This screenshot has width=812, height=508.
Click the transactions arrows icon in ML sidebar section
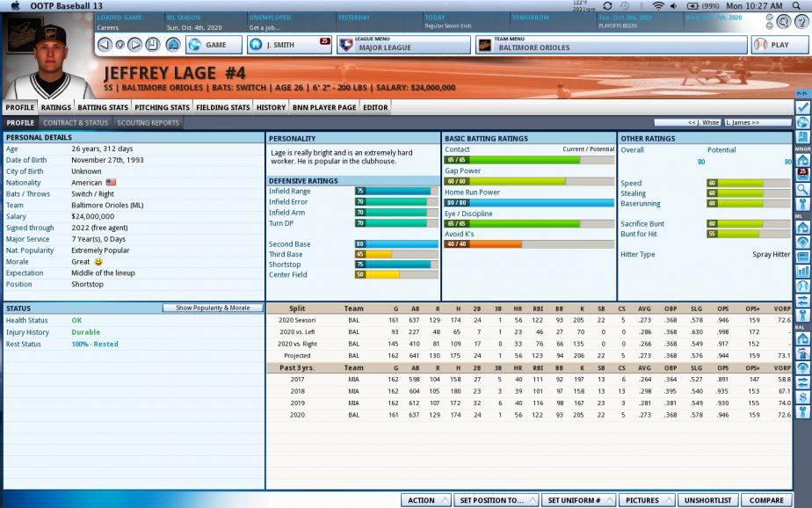tap(802, 301)
